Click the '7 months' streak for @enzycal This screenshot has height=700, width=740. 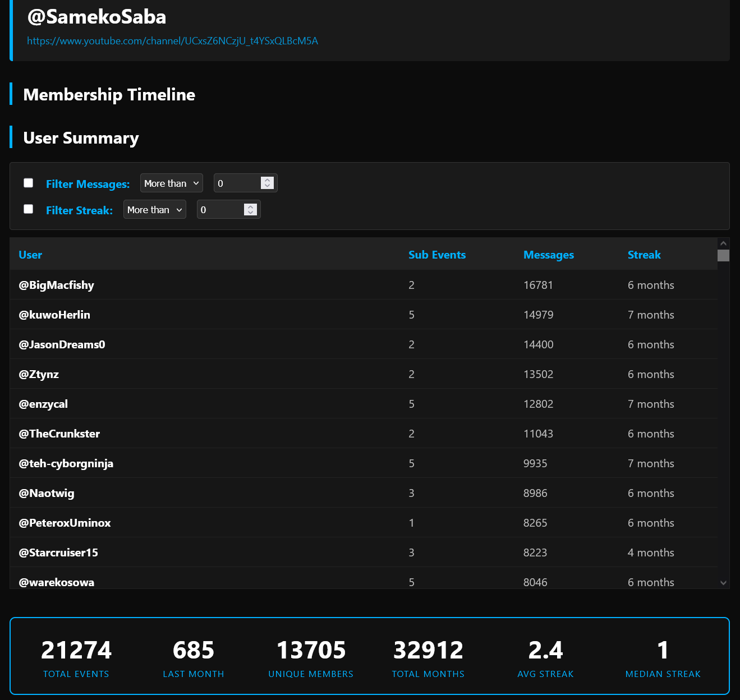pos(651,404)
